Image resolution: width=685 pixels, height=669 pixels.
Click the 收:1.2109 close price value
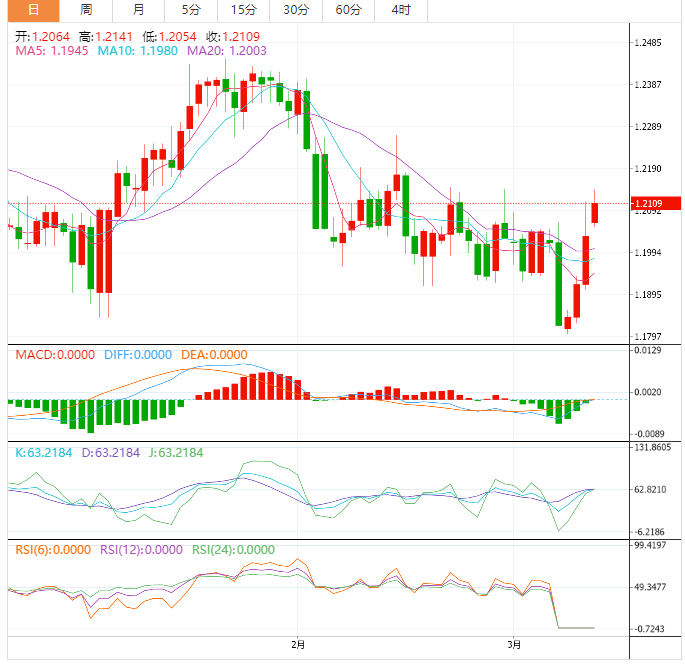(233, 37)
